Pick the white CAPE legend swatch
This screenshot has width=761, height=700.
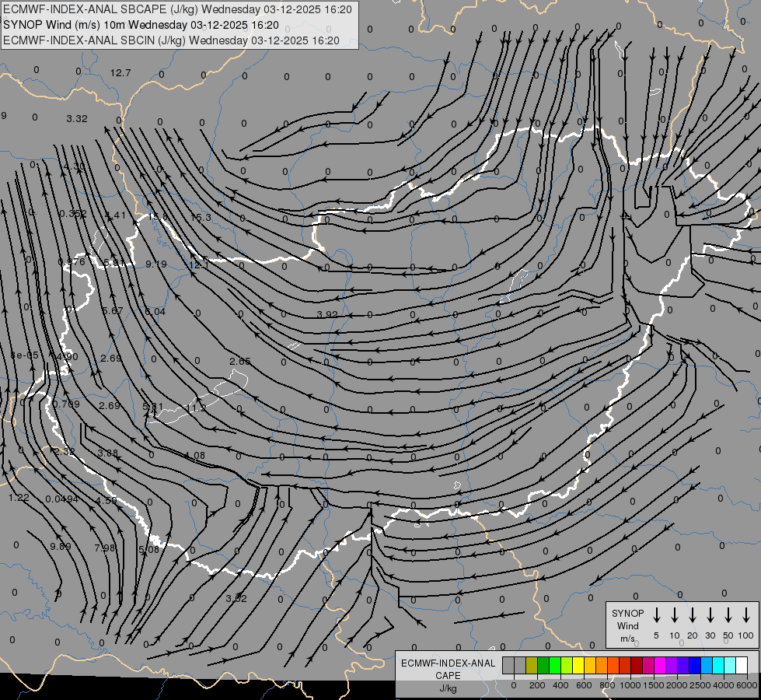[x=741, y=665]
